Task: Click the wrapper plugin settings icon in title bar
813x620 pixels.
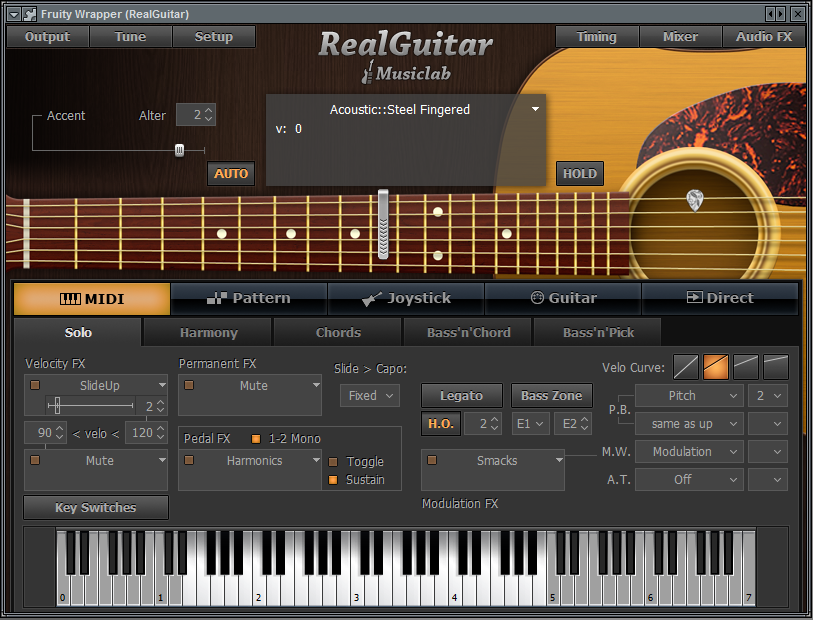Action: click(x=30, y=14)
